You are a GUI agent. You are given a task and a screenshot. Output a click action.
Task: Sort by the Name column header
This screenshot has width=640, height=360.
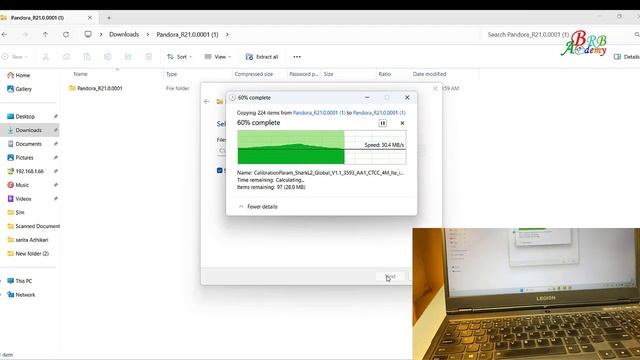click(x=80, y=74)
